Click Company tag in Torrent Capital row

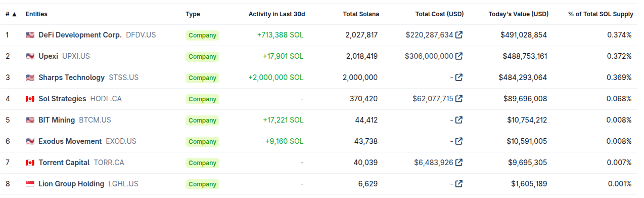[202, 163]
